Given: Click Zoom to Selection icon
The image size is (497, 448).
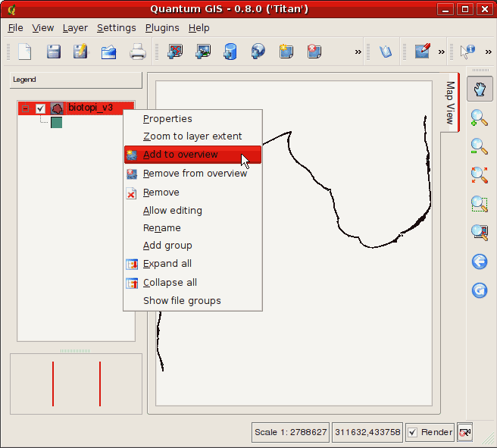Looking at the screenshot, I should point(480,204).
